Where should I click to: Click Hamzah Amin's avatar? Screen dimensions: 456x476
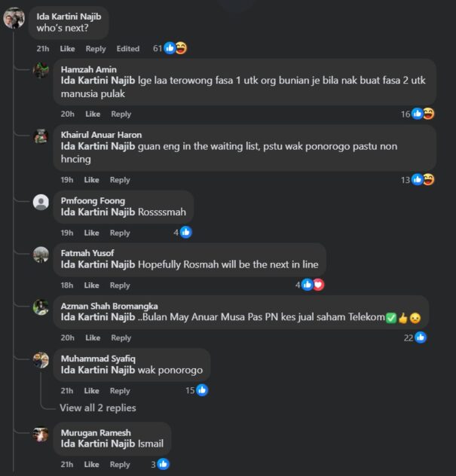click(41, 71)
